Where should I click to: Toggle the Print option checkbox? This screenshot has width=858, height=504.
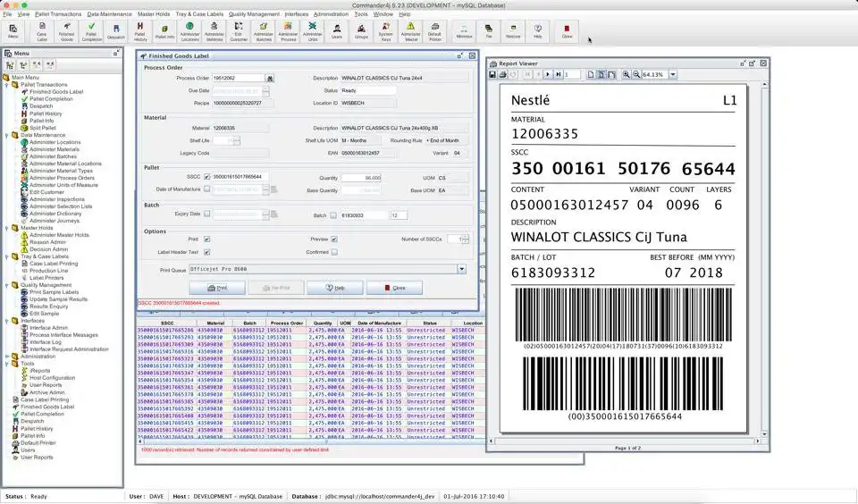click(206, 239)
